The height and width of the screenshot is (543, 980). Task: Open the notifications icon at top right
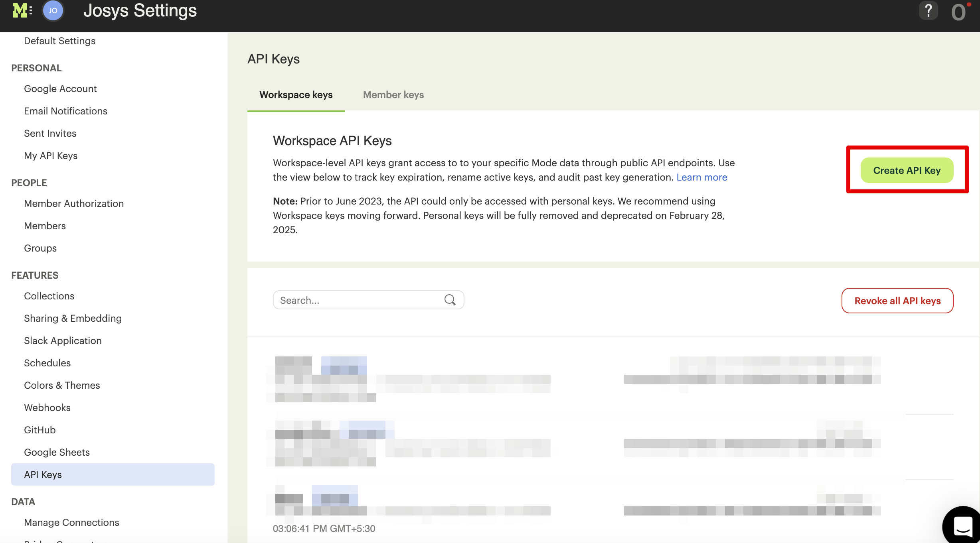tap(958, 12)
